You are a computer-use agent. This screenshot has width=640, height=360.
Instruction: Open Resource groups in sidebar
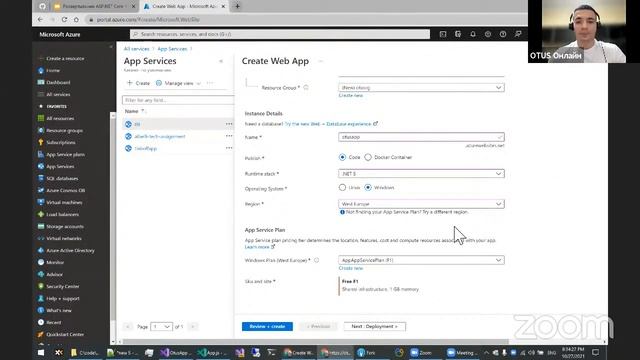pos(64,131)
